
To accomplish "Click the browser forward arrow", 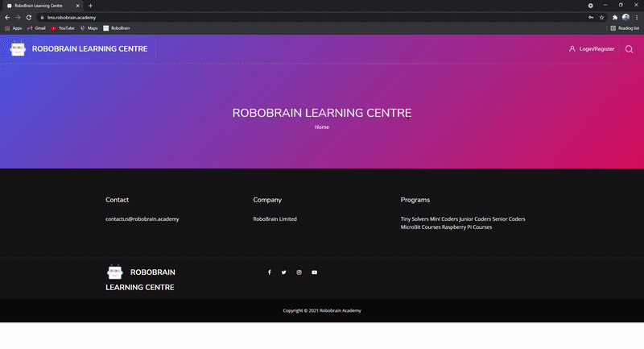I will coord(18,17).
